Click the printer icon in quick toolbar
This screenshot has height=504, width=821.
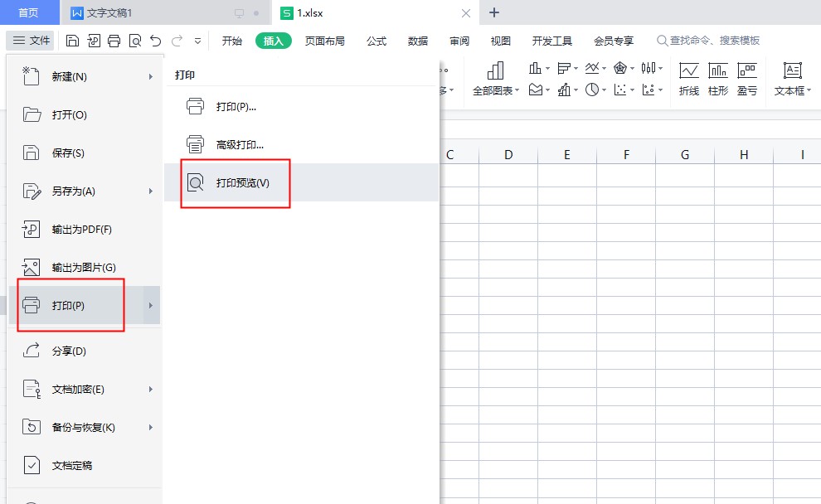click(114, 41)
